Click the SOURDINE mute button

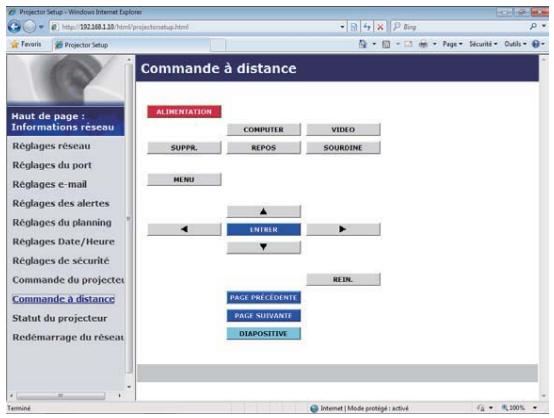coord(343,148)
